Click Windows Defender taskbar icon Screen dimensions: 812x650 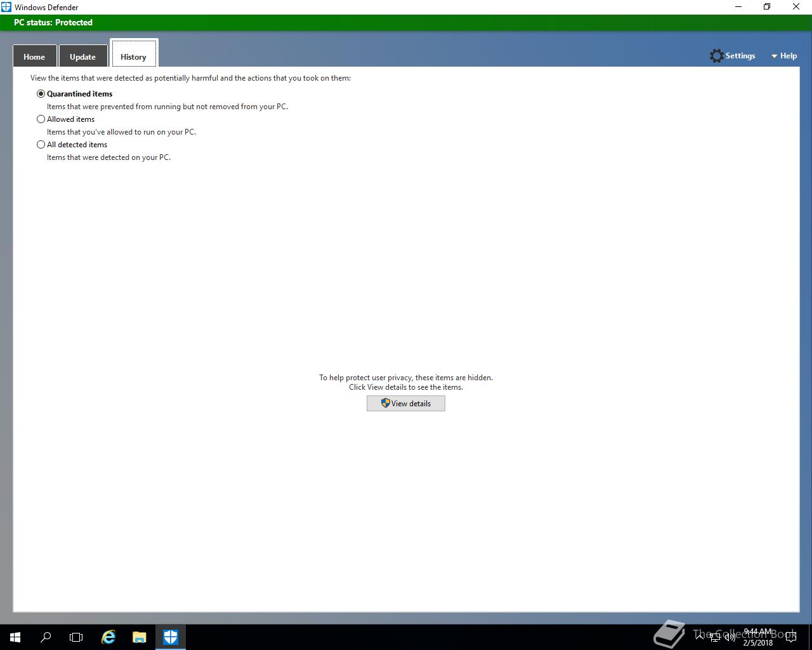click(171, 637)
